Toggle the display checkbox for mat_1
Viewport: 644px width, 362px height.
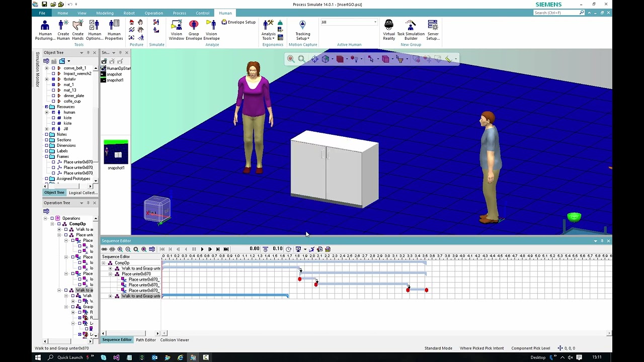53,84
